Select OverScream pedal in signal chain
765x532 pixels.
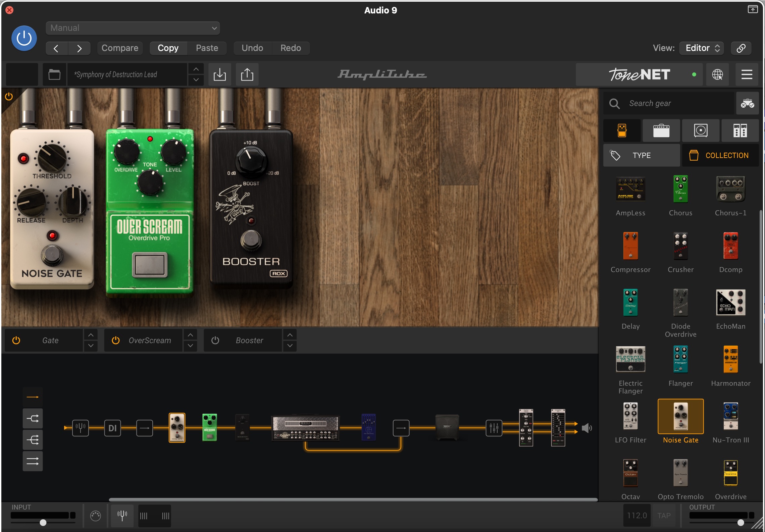(210, 427)
